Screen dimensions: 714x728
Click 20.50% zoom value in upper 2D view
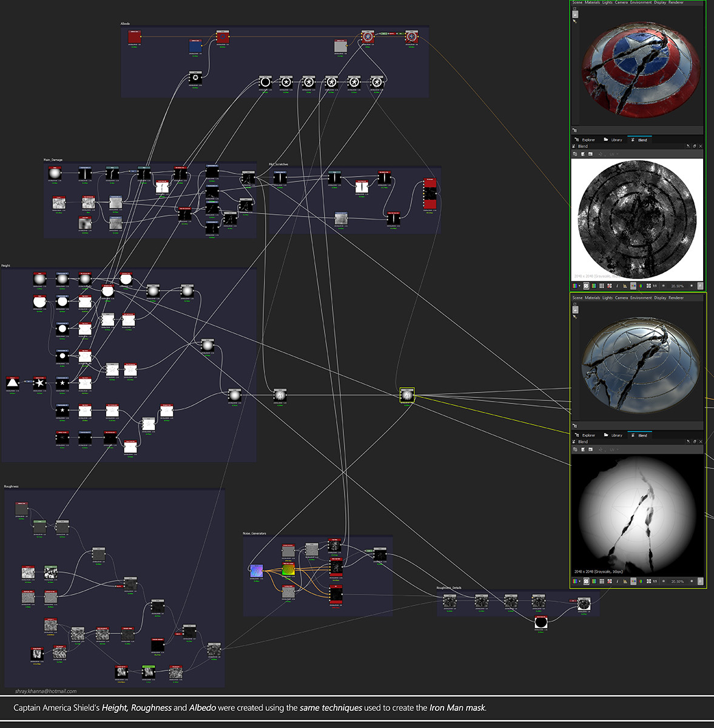tap(677, 286)
